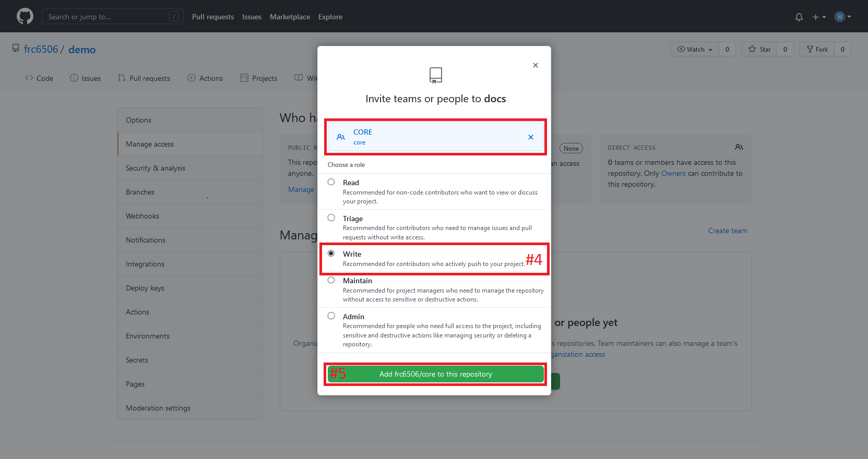Click the Owners link in Direct access
The height and width of the screenshot is (459, 868).
[x=673, y=173]
